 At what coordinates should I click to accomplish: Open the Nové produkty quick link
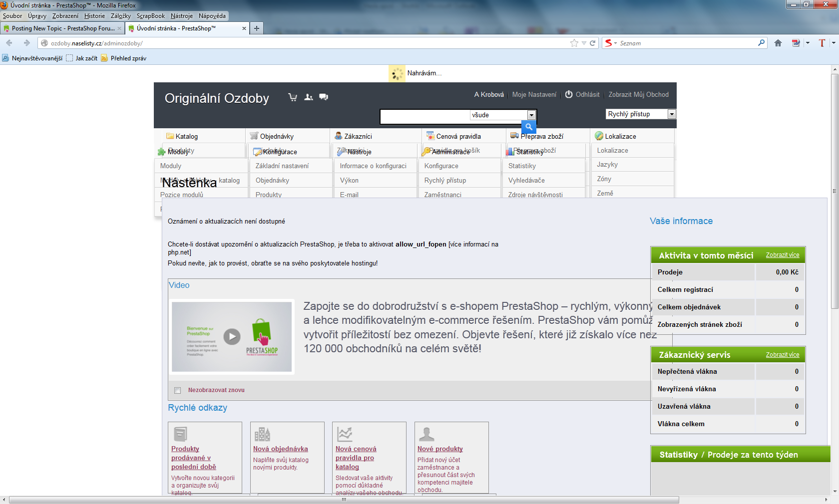coord(440,449)
